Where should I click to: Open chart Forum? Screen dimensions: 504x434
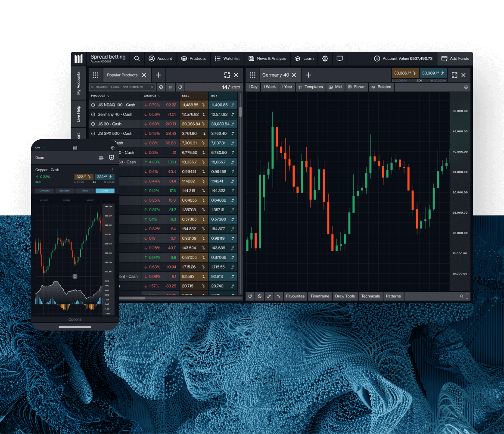coord(357,87)
